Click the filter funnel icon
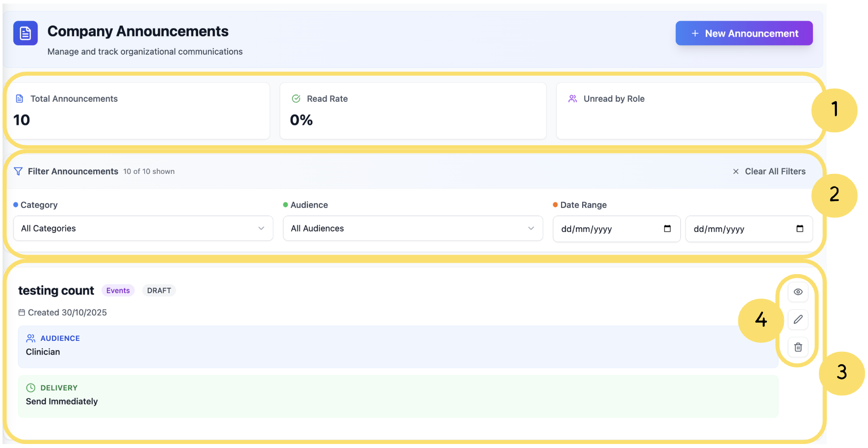This screenshot has width=868, height=448. [x=18, y=171]
